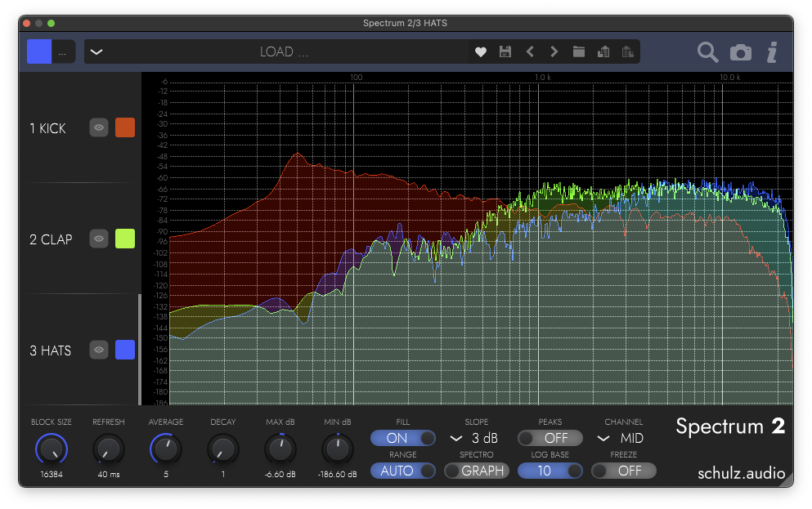Select the 3 HATS track label
The height and width of the screenshot is (509, 812).
coord(50,350)
